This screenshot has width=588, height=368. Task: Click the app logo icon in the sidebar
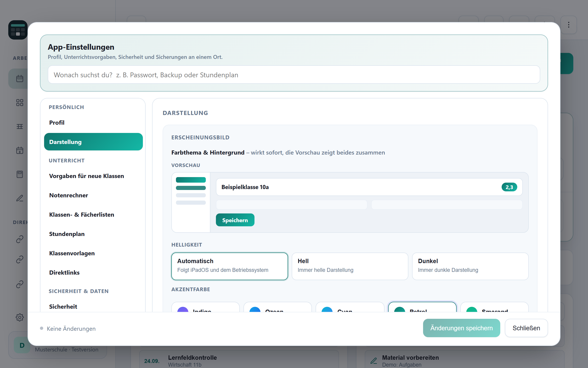tap(18, 30)
